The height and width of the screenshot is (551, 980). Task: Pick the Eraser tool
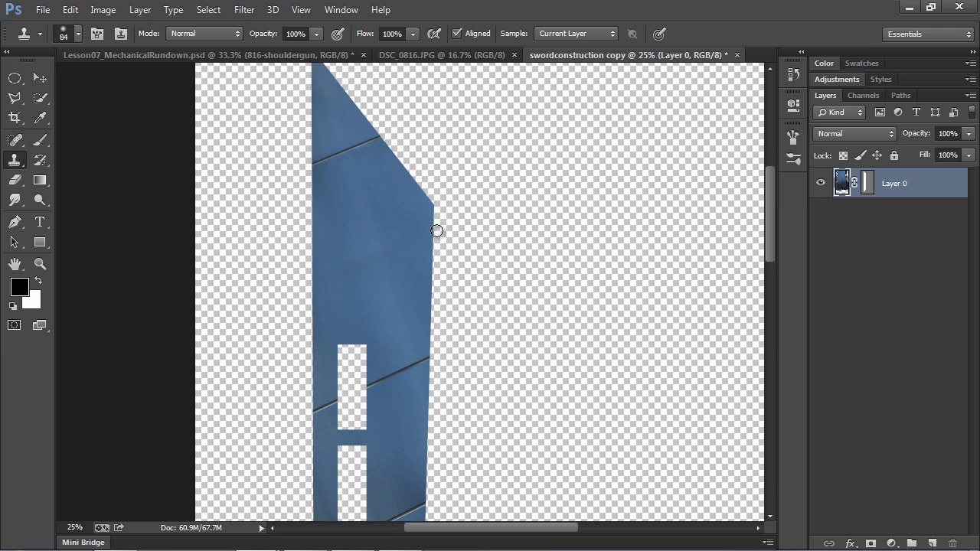pos(15,181)
